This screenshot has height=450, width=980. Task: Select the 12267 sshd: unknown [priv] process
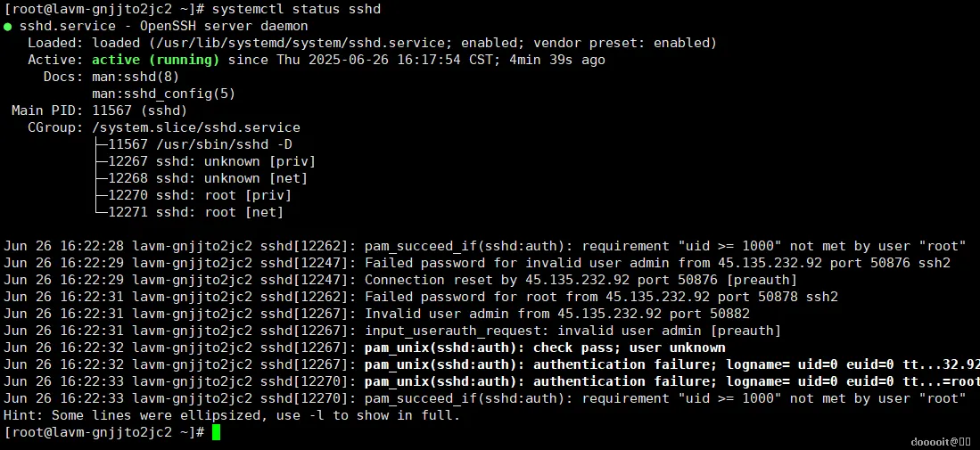[211, 161]
